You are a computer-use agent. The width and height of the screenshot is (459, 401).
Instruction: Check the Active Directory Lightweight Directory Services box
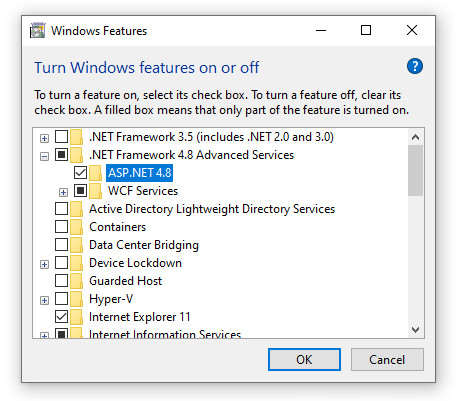61,209
